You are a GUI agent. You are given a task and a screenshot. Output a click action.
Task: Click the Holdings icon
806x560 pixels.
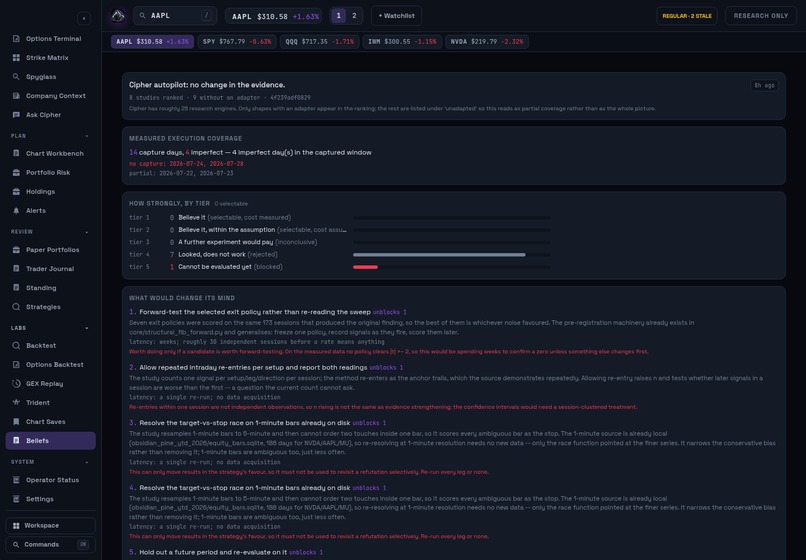[16, 191]
